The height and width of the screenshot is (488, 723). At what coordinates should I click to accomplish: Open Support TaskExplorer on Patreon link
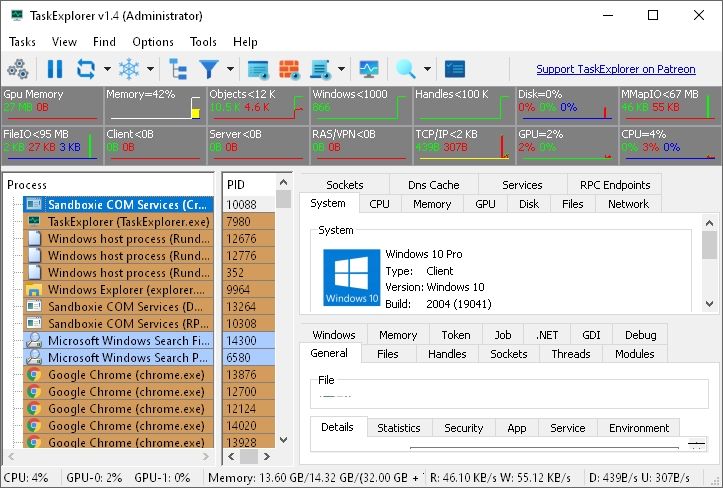pos(616,69)
